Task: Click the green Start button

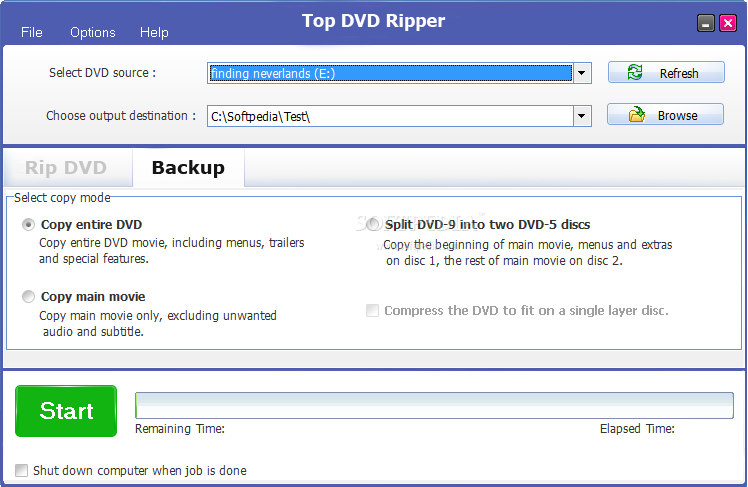Action: (66, 411)
